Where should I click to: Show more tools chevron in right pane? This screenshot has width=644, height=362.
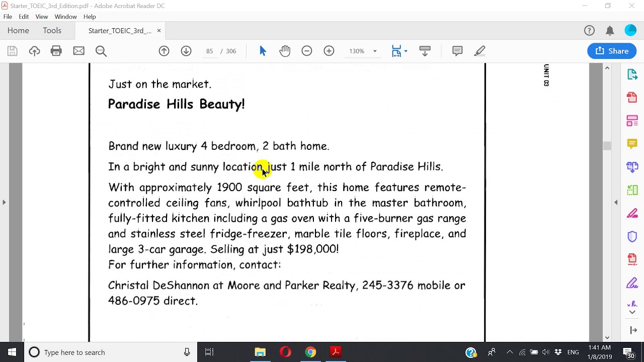tap(632, 312)
